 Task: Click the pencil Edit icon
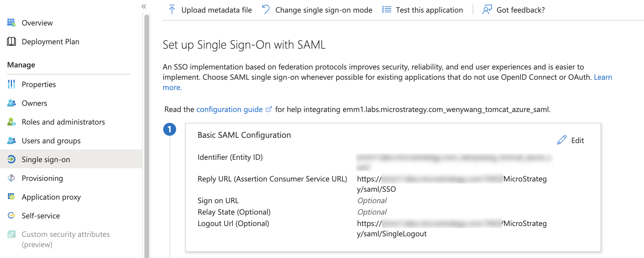click(562, 140)
